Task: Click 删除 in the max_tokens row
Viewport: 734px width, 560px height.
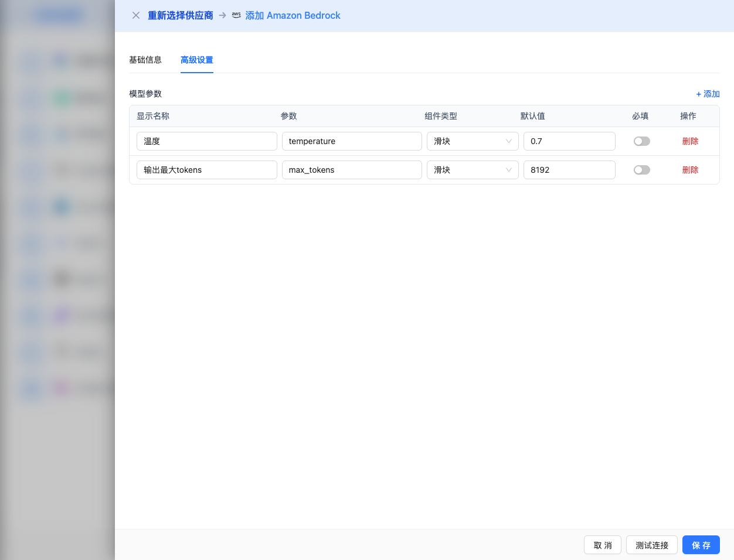Action: (690, 170)
